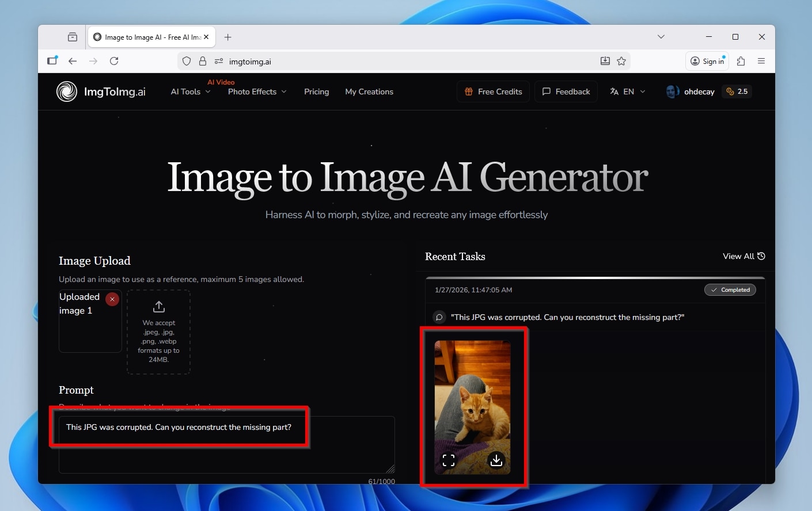812x511 pixels.
Task: Download the generated kitten image
Action: point(496,460)
